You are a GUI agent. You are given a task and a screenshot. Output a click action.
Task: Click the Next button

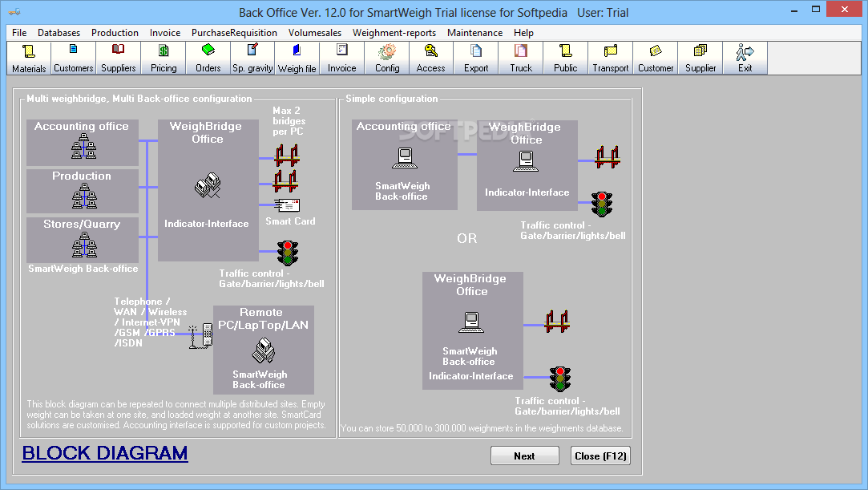[525, 456]
